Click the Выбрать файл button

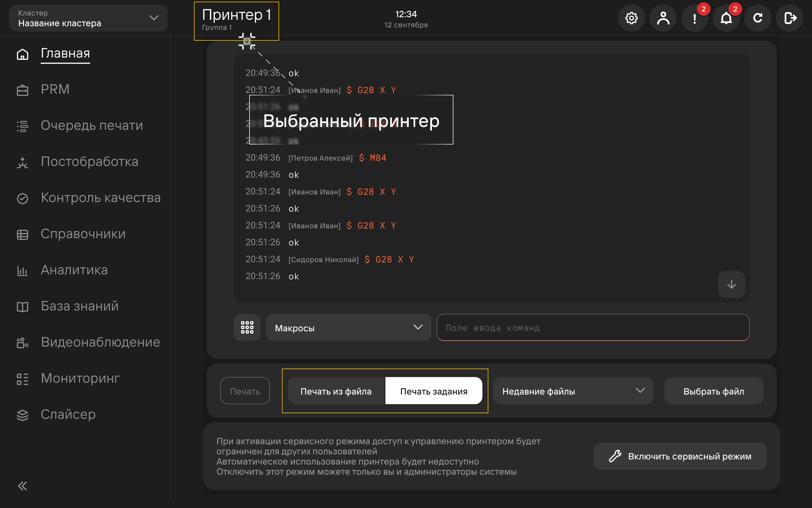[714, 391]
